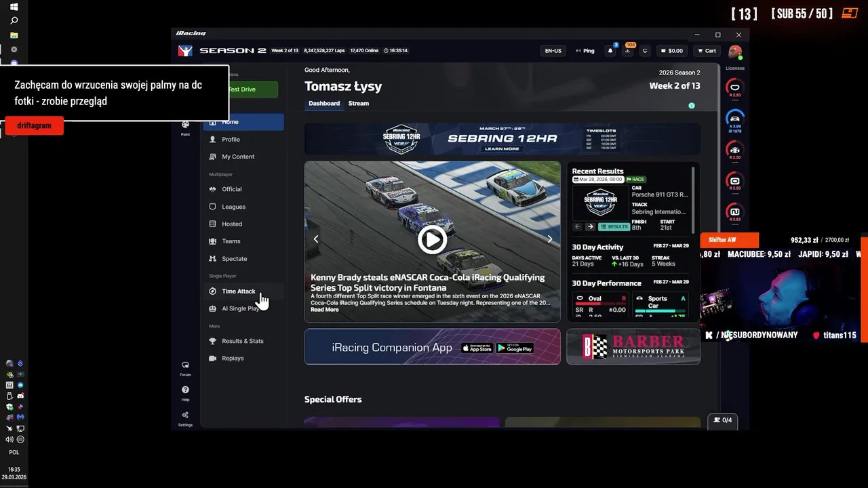Screen dimensions: 868x488
Task: Open Replays in the sidebar
Action: coord(243,358)
